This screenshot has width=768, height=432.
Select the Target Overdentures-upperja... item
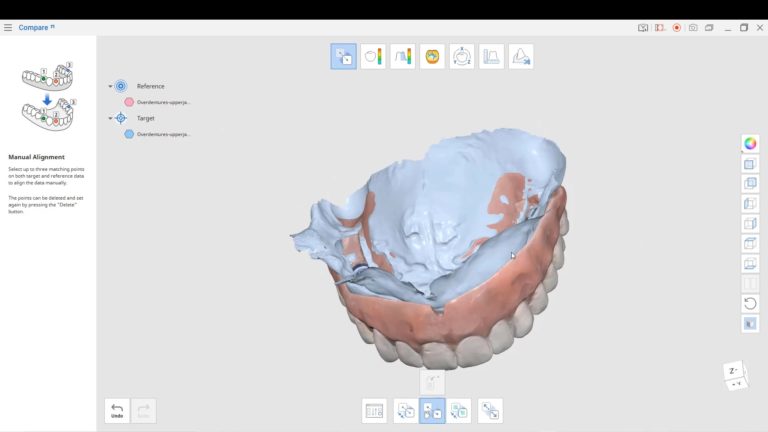coord(163,134)
